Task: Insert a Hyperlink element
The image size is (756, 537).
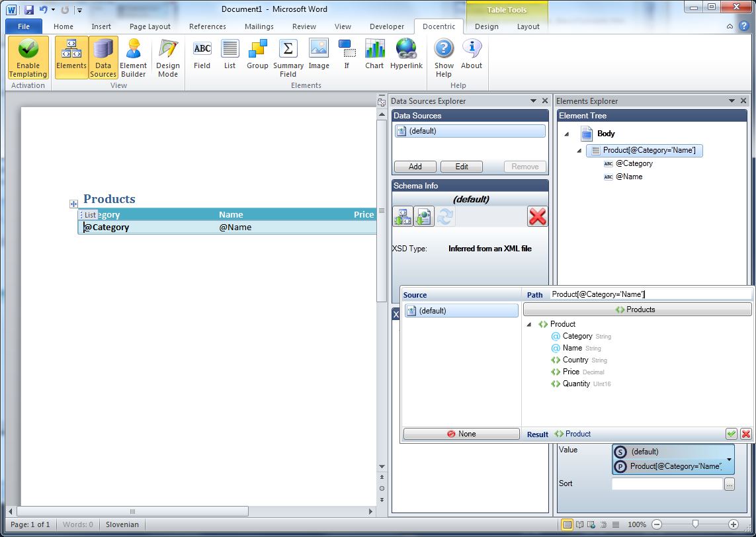Action: pyautogui.click(x=407, y=54)
